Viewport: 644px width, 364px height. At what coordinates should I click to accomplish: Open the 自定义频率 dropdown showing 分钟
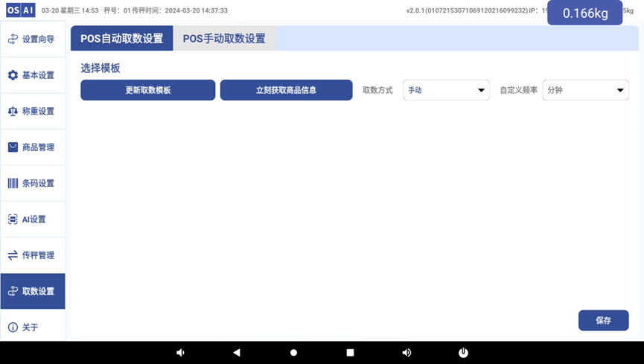point(585,90)
